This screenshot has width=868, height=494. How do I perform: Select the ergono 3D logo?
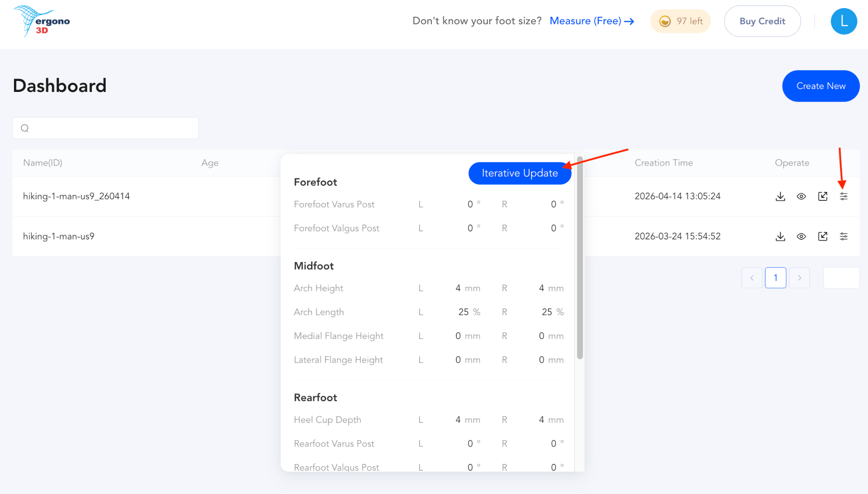tap(42, 21)
